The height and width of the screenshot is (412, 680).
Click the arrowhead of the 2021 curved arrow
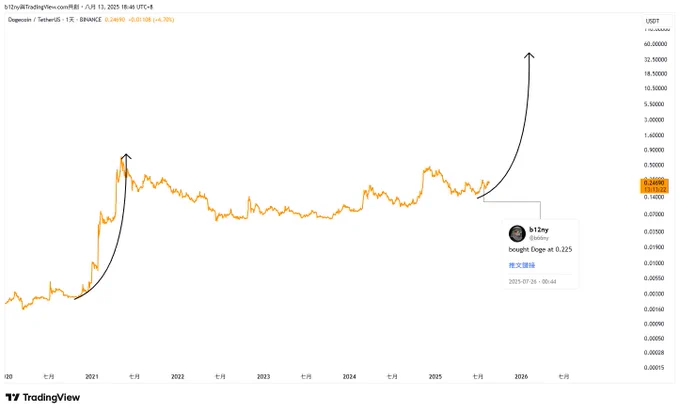click(x=126, y=157)
